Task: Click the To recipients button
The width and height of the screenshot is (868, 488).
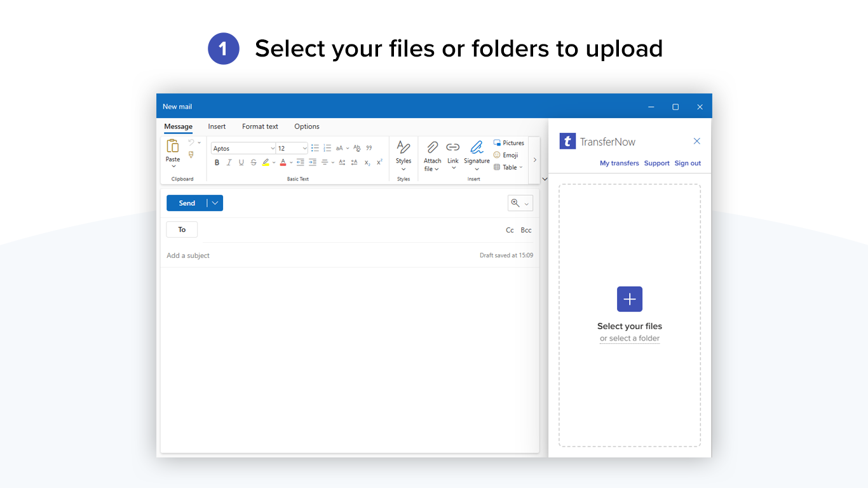Action: tap(182, 229)
